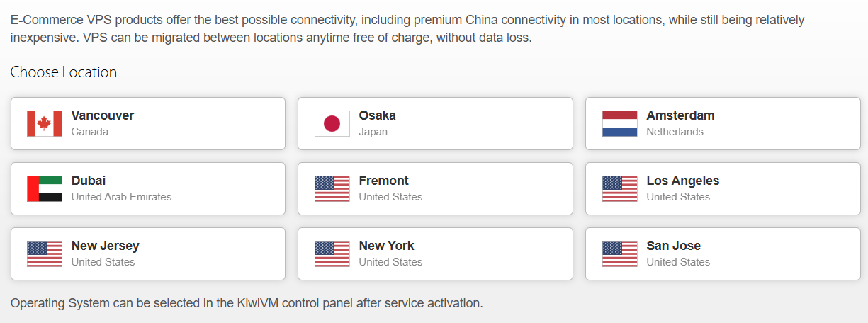Image resolution: width=868 pixels, height=323 pixels.
Task: Click the Japan flag icon
Action: click(332, 123)
